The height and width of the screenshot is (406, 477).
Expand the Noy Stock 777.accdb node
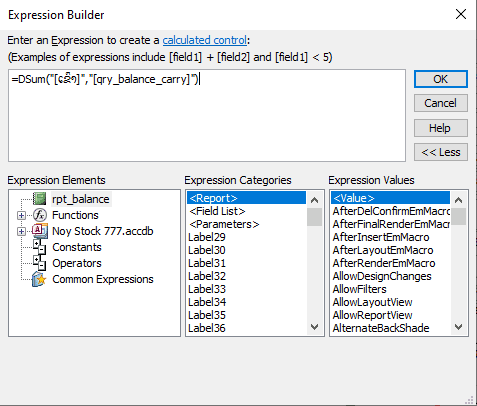[x=21, y=231]
